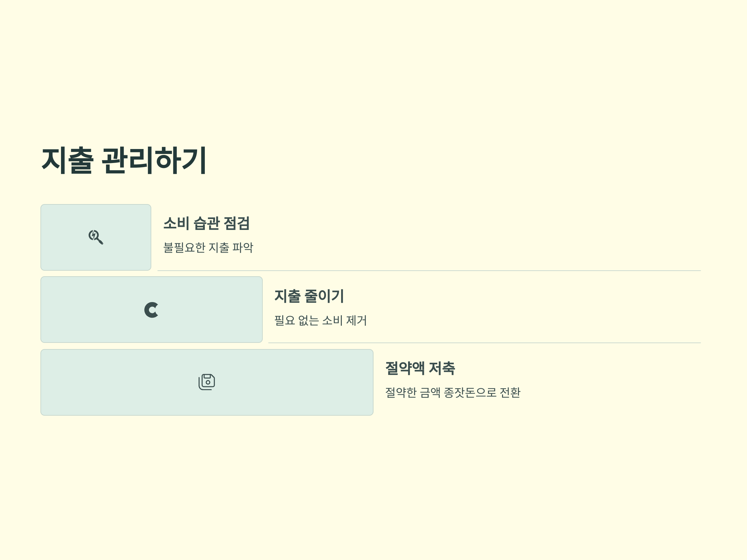Click the word '관리하기' in the title

[154, 160]
